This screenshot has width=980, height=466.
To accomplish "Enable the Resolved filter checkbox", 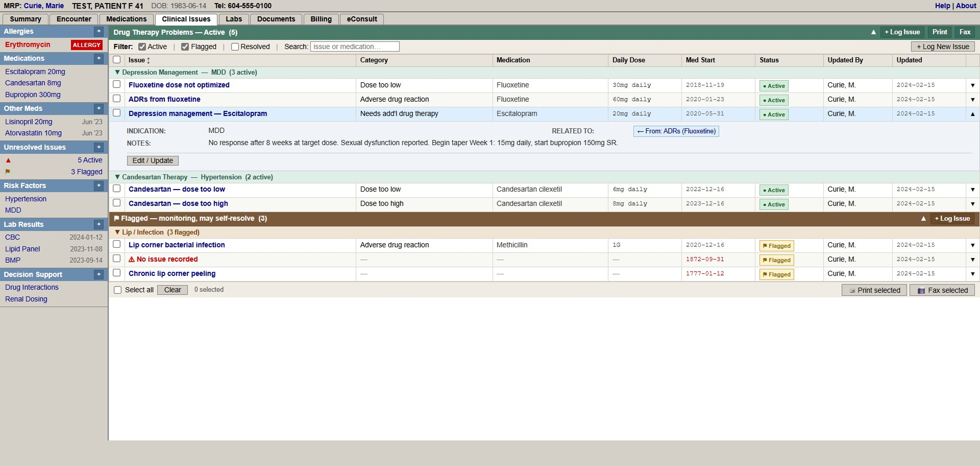I will [x=235, y=47].
